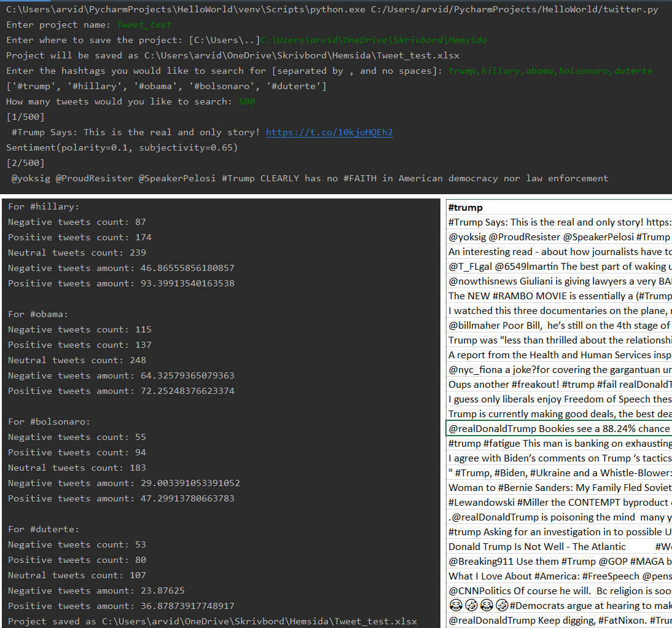Click the @realDonaldTrump Keep digging #FatNixon row

coord(553,620)
